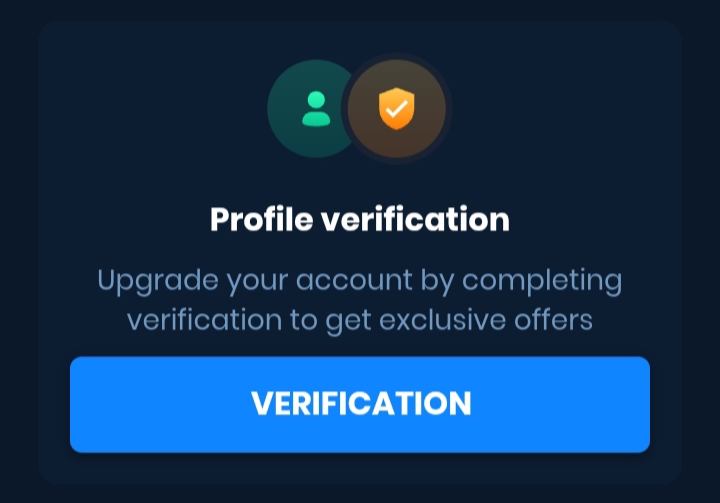Click the green user profile icon
Viewport: 720px width, 503px height.
tap(316, 109)
